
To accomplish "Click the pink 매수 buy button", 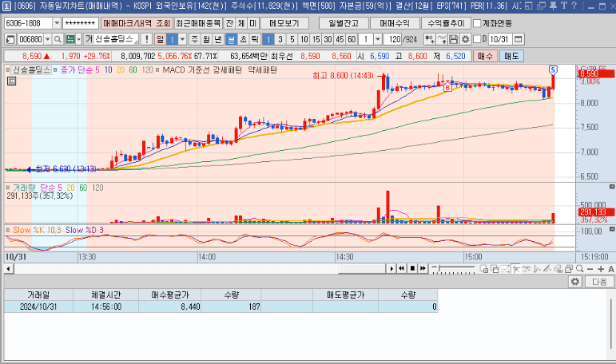I will click(485, 56).
